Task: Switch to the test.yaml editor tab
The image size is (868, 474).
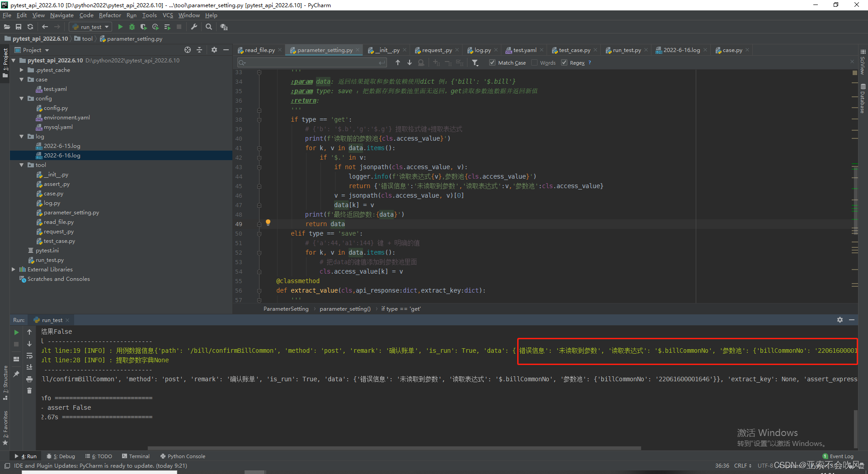Action: pyautogui.click(x=524, y=50)
